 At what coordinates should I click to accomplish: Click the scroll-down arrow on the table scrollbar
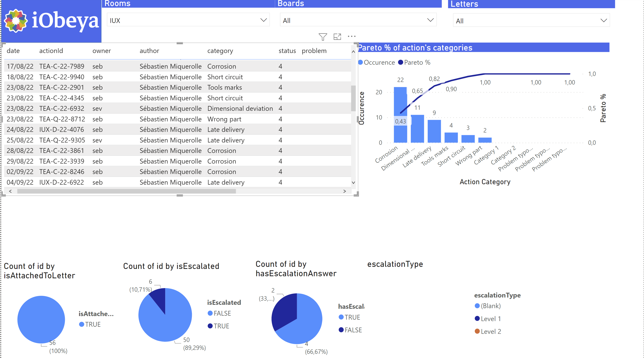[353, 183]
